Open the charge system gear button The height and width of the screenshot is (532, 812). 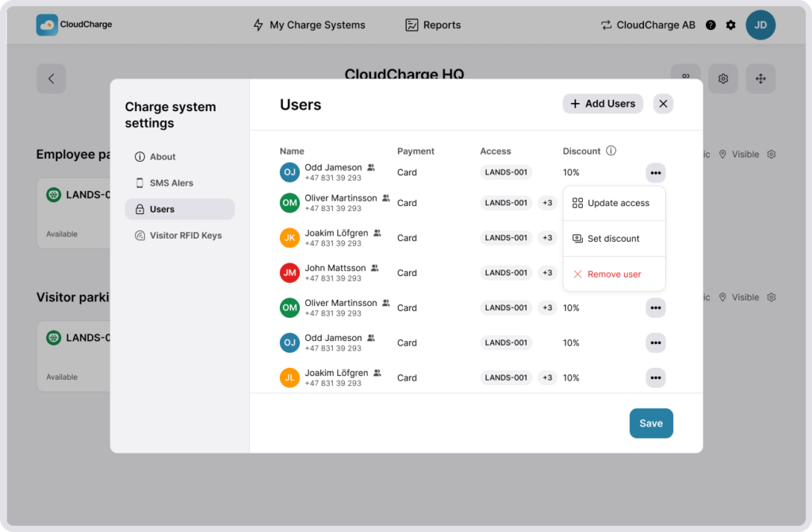pos(723,78)
